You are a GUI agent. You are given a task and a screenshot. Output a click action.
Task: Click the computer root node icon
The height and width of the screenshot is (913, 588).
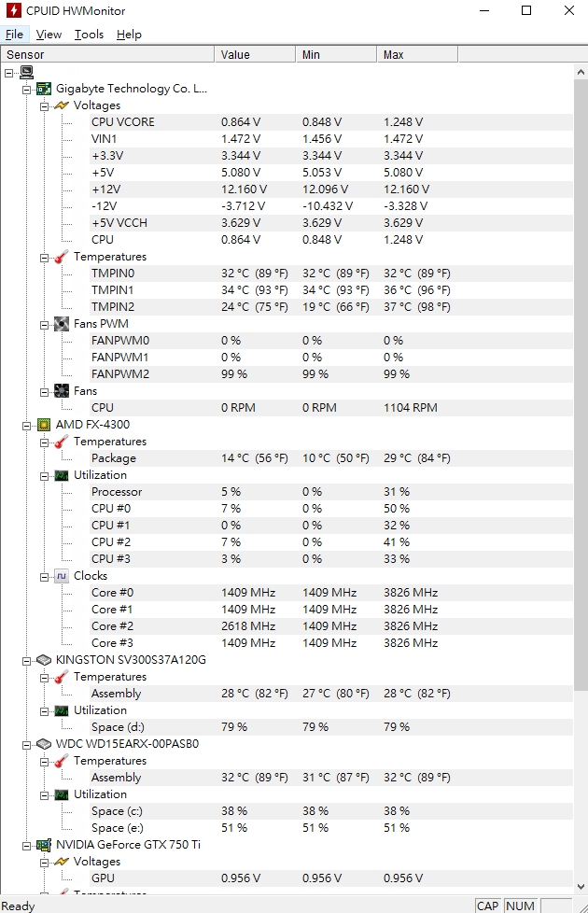26,72
